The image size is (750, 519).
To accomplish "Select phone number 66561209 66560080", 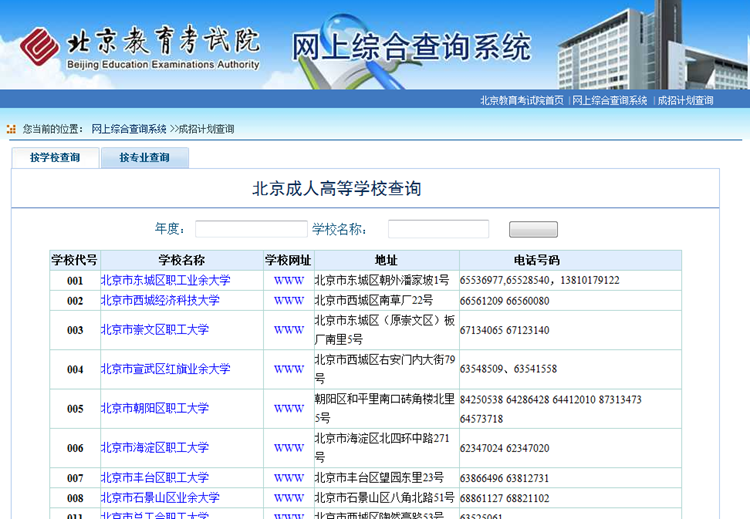I will point(505,301).
